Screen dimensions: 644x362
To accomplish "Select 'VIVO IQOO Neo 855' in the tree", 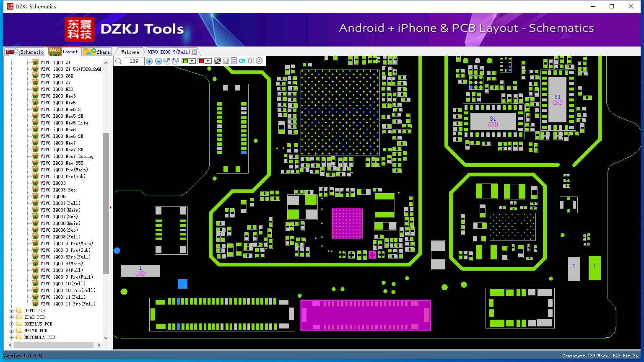I will [62, 163].
